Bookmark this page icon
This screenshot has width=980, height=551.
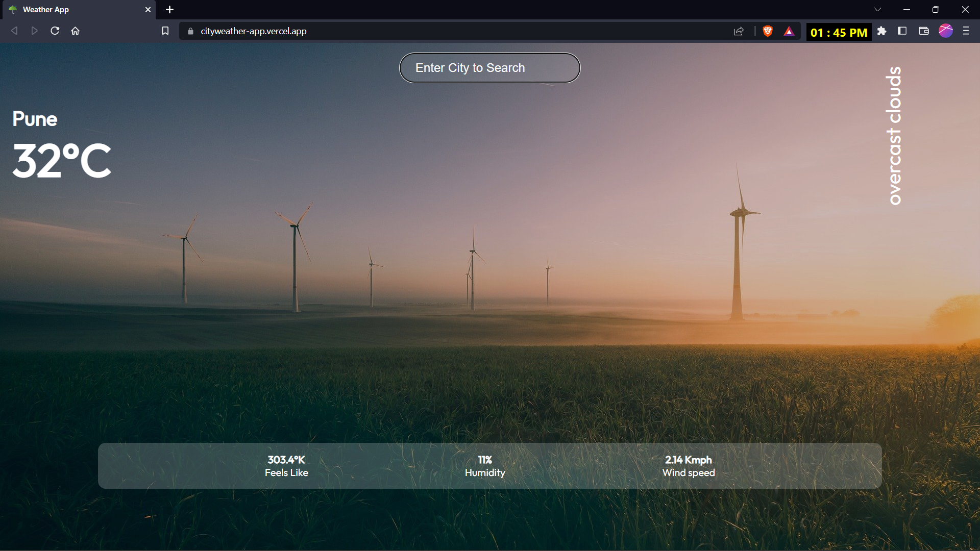coord(165,31)
